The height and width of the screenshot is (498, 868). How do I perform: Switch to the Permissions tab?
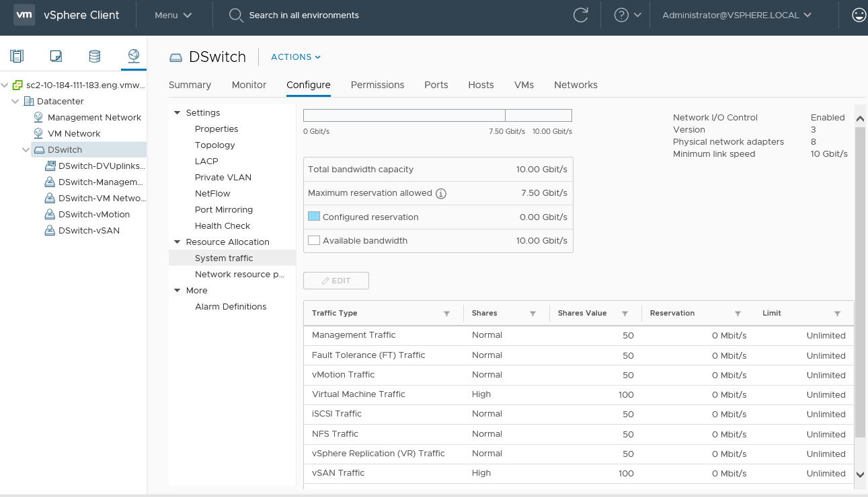tap(378, 85)
